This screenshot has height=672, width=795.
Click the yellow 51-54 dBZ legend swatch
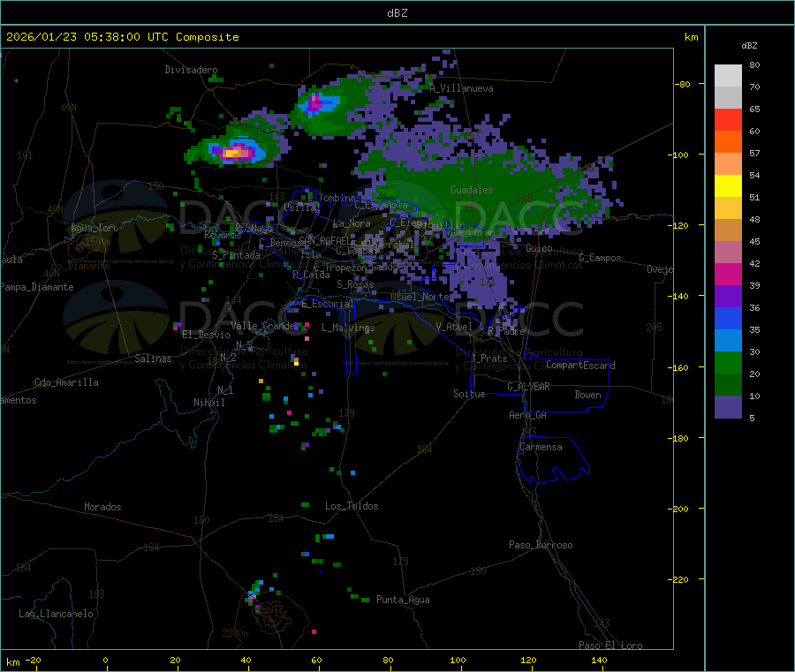tap(728, 186)
